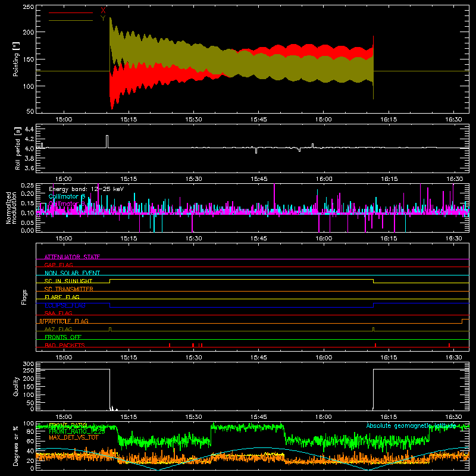Viewport: 476px width, 476px height.
Task: Click the cyan "Collimator 8" legend text
Action: click(67, 197)
